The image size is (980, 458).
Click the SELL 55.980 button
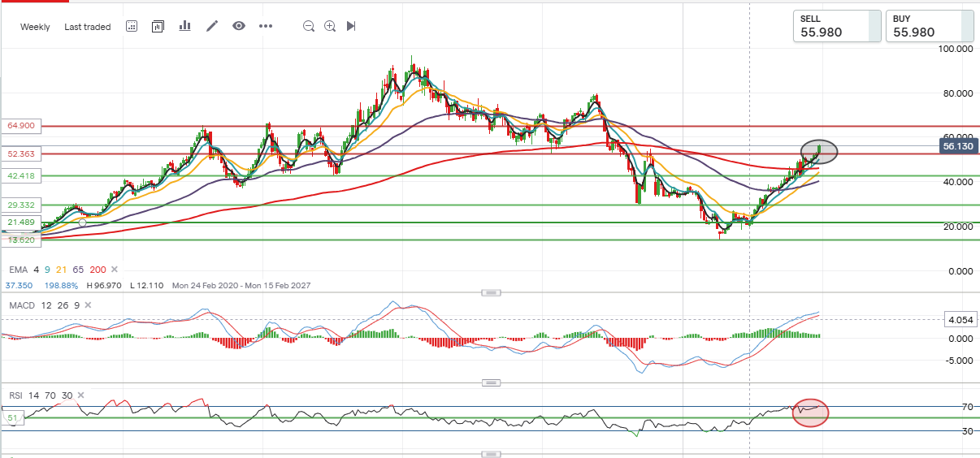point(837,26)
